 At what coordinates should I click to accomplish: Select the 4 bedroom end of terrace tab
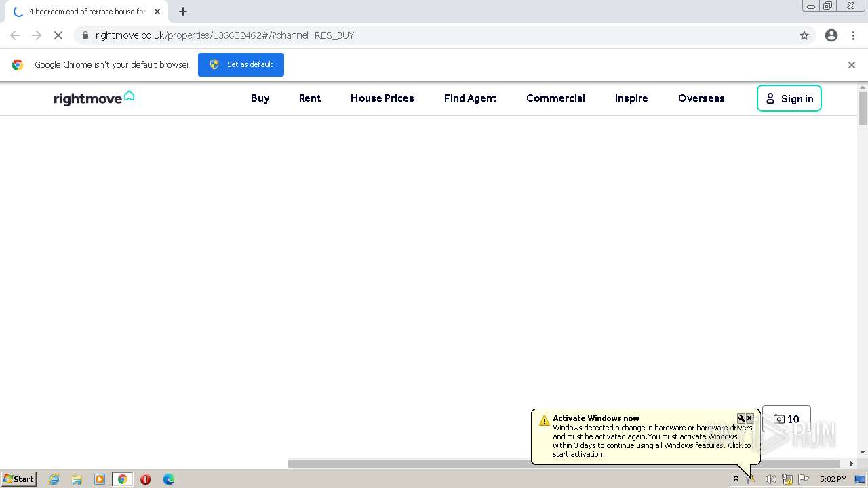[x=87, y=12]
